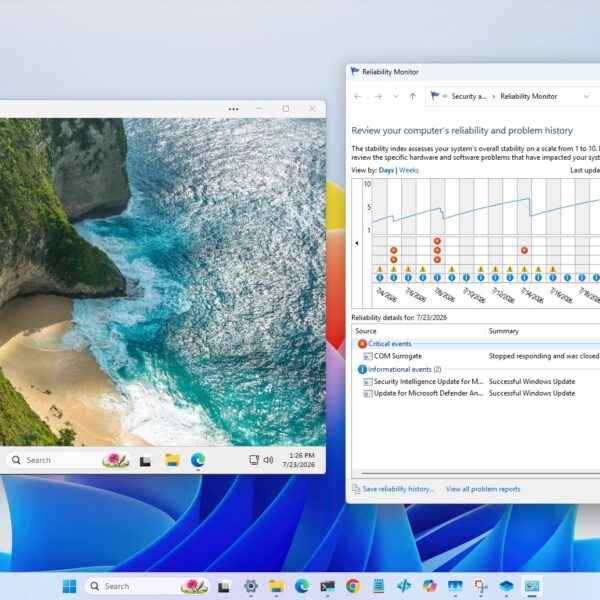This screenshot has height=600, width=600.
Task: Launch Google Chrome from main taskbar
Action: pos(353,586)
